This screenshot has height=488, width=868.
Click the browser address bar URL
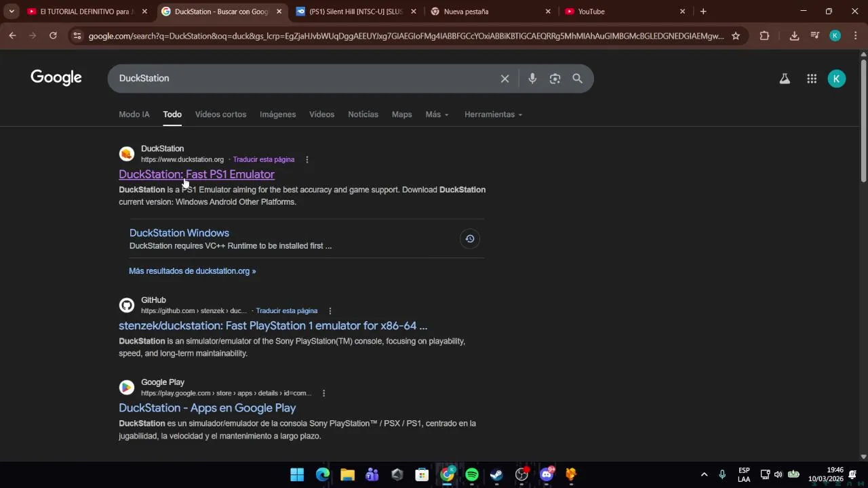click(x=406, y=36)
